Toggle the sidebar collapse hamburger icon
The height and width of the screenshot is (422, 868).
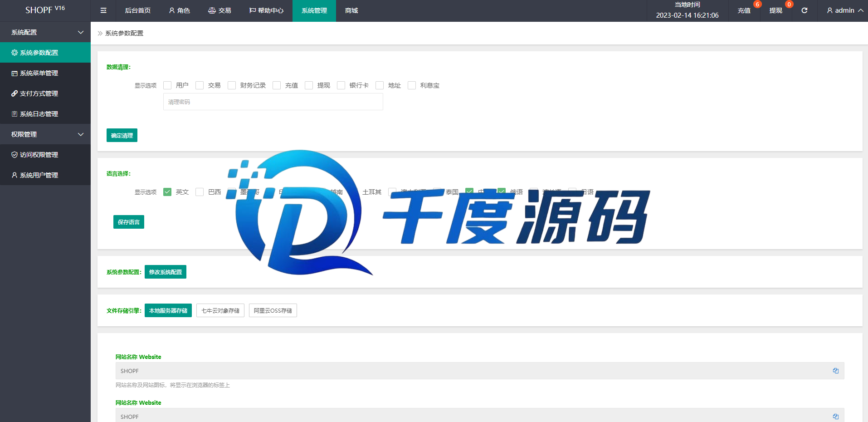pos(103,10)
